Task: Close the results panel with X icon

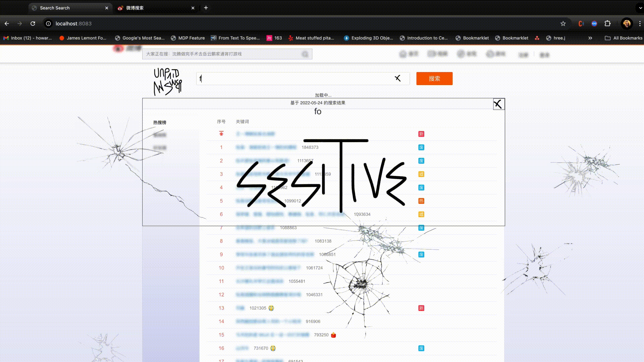Action: 498,104
